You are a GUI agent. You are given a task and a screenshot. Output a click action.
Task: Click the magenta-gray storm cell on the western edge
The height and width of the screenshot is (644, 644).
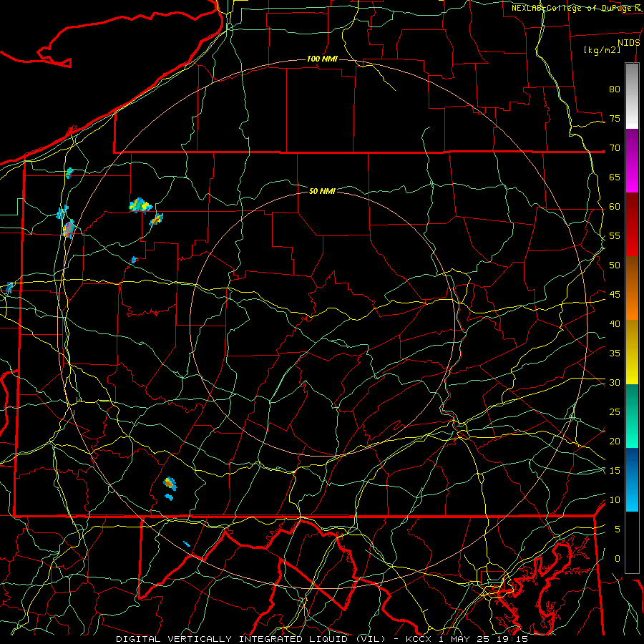(69, 228)
